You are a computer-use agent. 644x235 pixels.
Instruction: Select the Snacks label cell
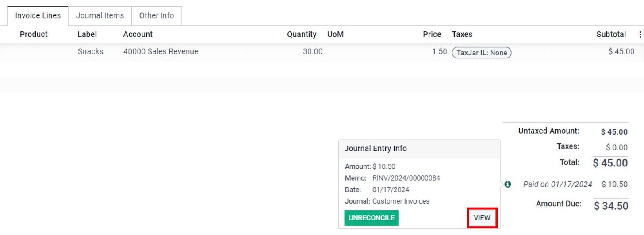[90, 52]
